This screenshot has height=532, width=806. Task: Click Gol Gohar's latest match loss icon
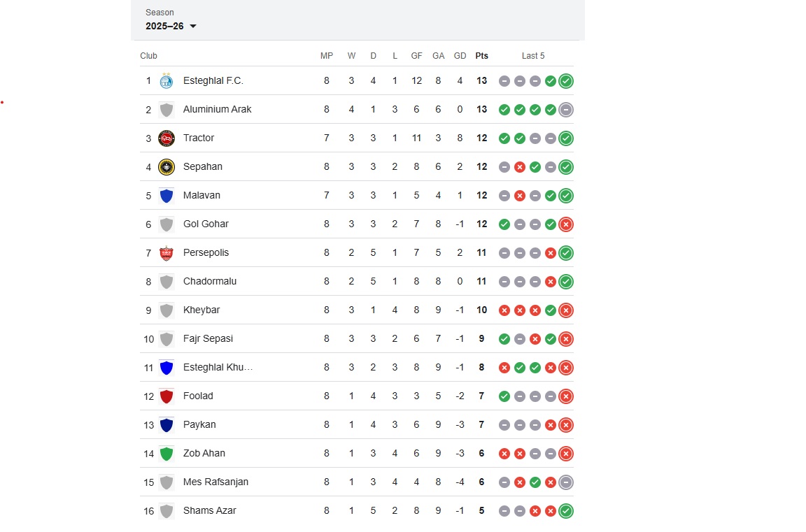[566, 224]
